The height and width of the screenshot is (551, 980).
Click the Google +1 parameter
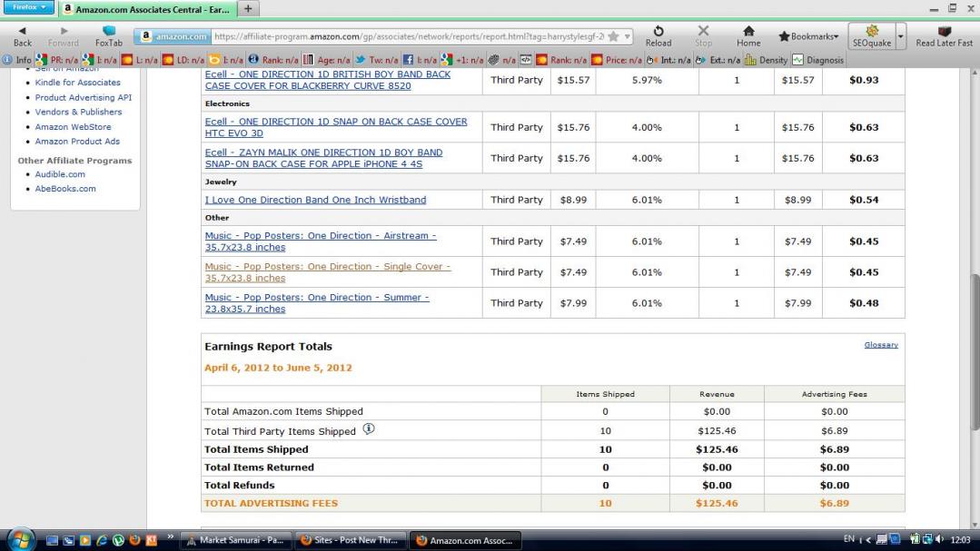pos(462,60)
